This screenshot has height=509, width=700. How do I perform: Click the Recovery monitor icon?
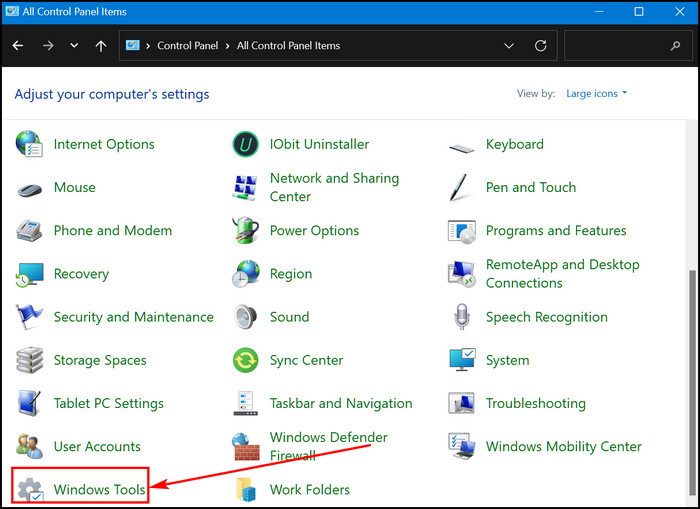point(29,275)
